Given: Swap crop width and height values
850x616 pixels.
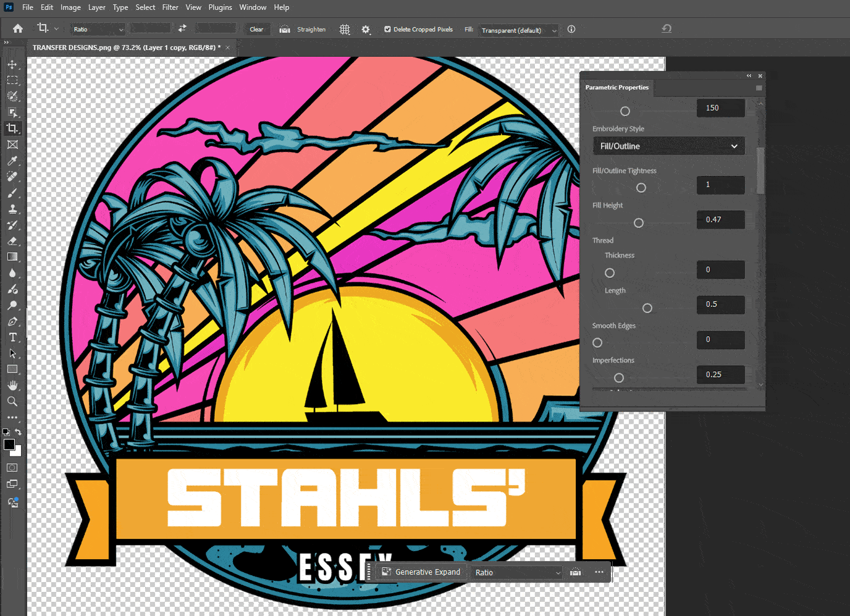Looking at the screenshot, I should click(x=182, y=28).
